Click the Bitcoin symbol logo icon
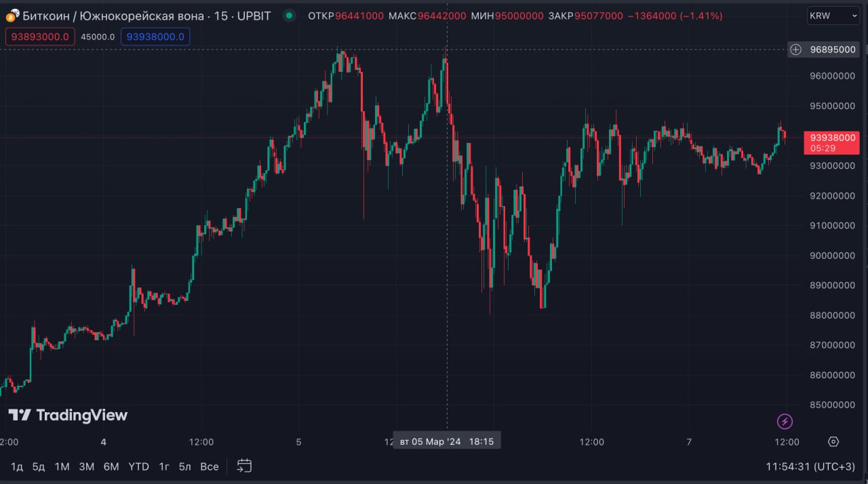868x484 pixels. (x=12, y=15)
